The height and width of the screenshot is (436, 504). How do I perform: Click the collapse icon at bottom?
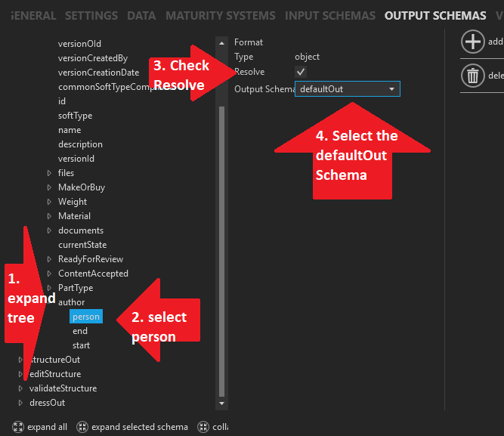click(203, 427)
